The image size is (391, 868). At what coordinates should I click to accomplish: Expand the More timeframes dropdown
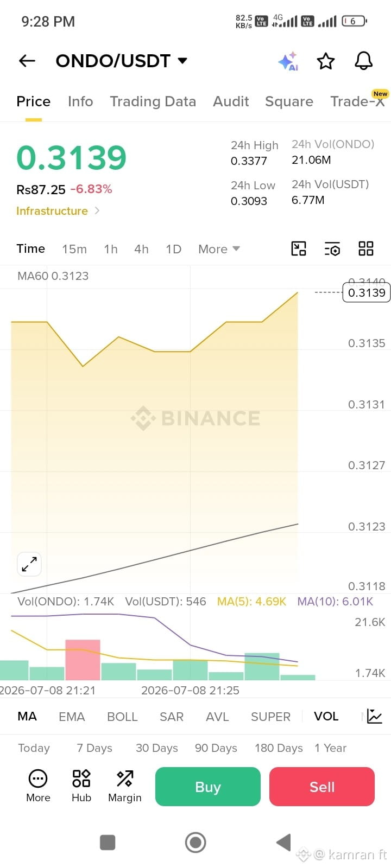coord(219,249)
